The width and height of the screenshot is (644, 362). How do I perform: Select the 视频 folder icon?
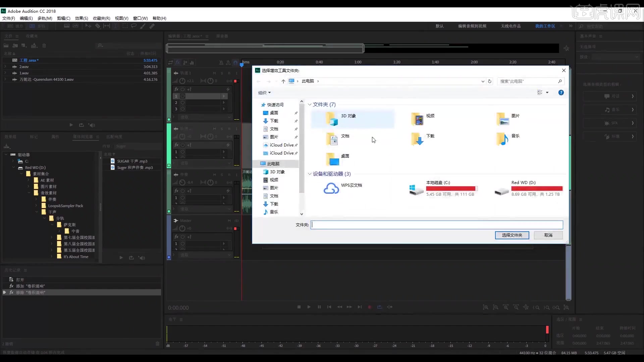(x=418, y=119)
